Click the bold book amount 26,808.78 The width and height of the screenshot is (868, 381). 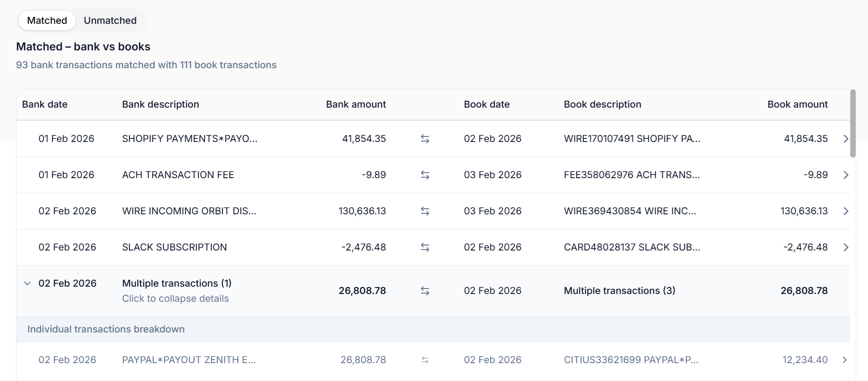804,291
